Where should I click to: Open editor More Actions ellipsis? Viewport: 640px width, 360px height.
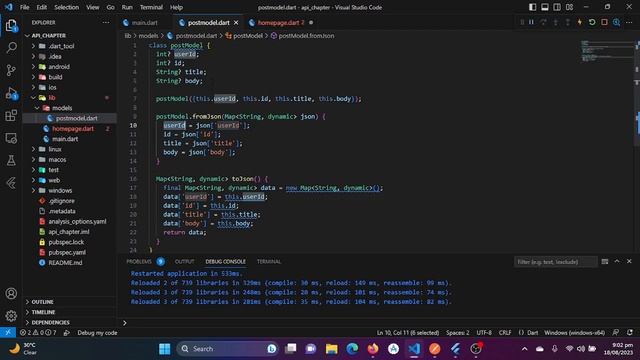point(629,22)
